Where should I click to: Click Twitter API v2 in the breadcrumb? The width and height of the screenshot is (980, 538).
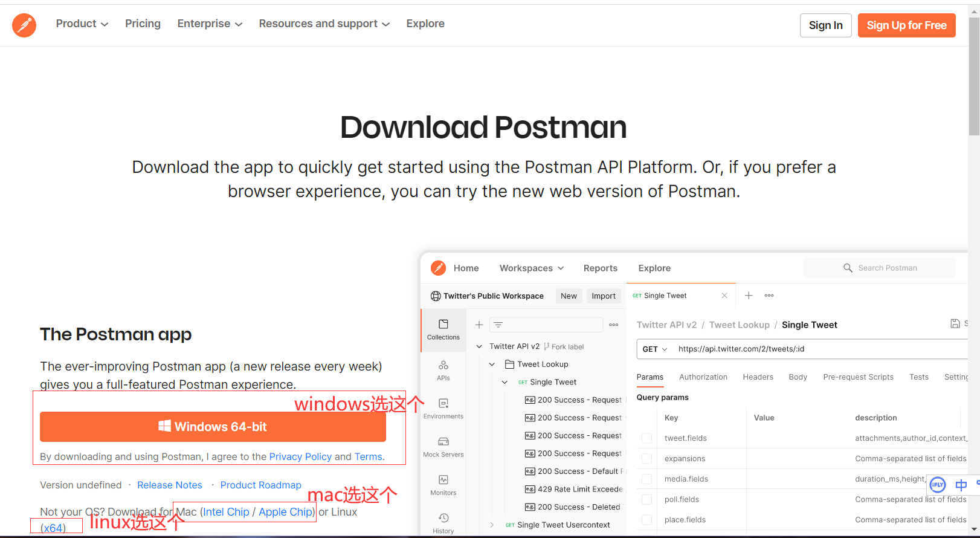pos(666,325)
